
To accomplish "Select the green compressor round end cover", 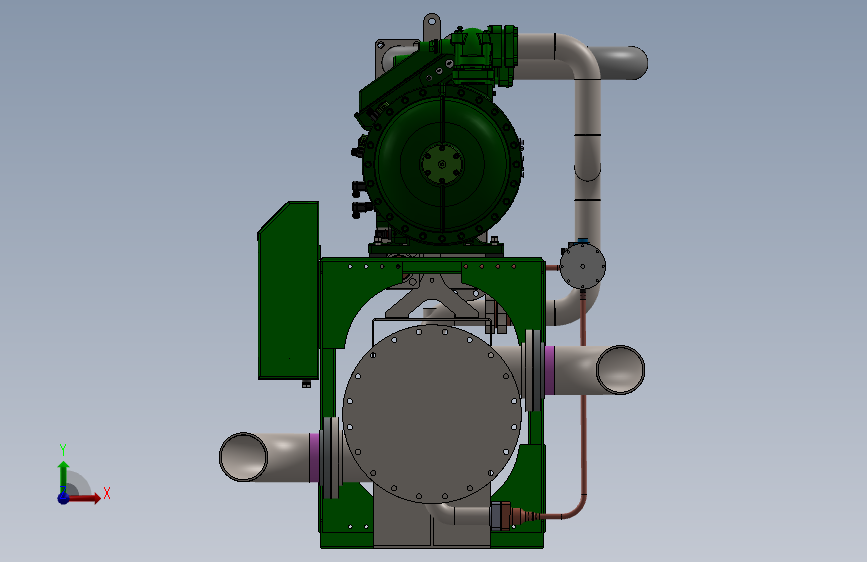I will click(442, 164).
